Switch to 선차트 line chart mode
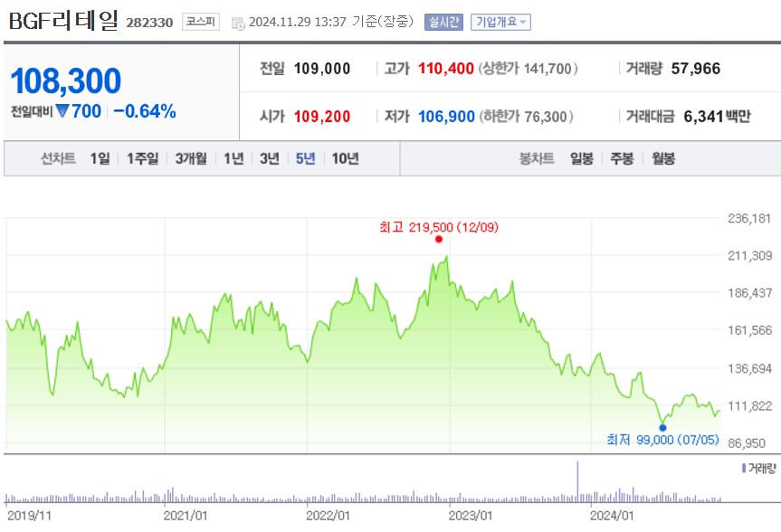Image resolution: width=781 pixels, height=532 pixels. coord(58,157)
